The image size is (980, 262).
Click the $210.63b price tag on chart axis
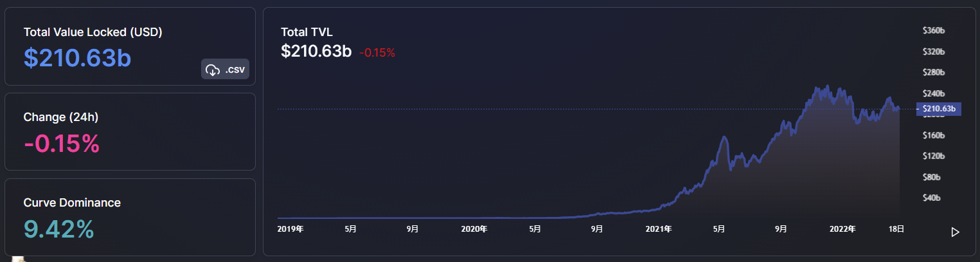click(939, 109)
